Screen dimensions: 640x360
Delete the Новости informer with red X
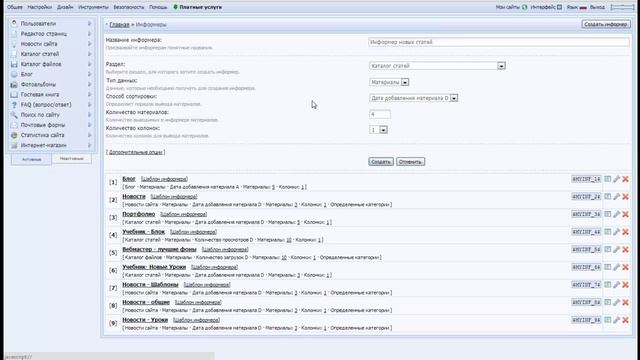click(x=625, y=197)
